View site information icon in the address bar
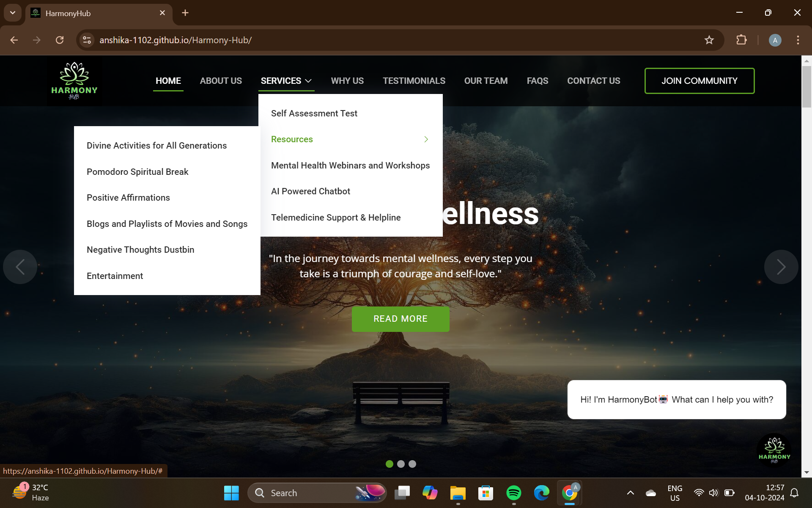Screen dimensions: 812x508 point(87,40)
